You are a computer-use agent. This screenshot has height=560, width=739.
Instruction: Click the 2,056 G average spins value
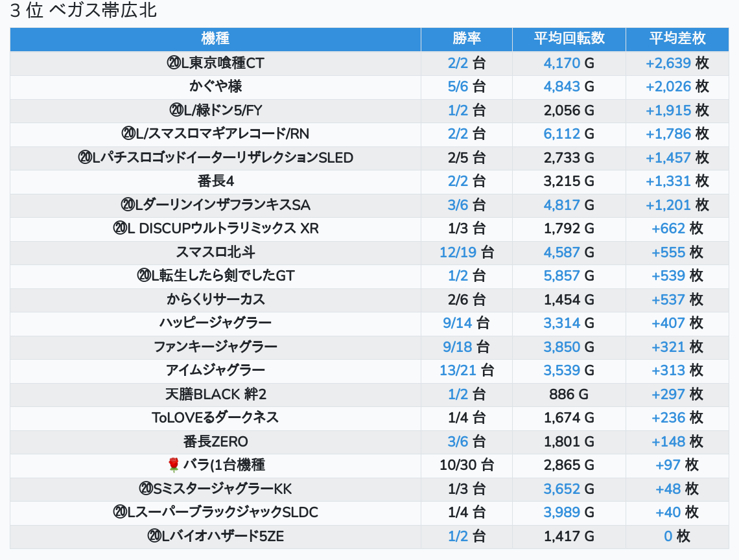(569, 110)
